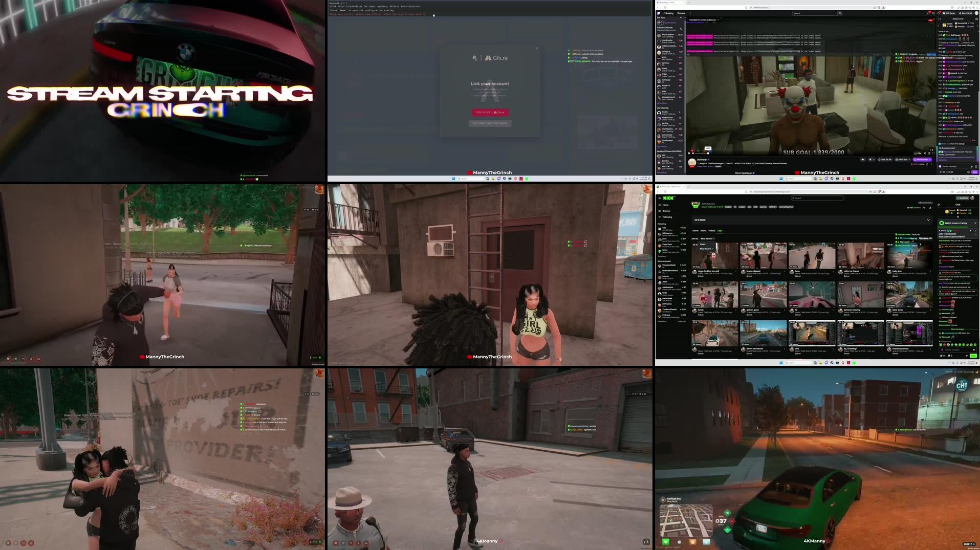This screenshot has height=550, width=980.
Task: Open the Kick hamburger menu icon
Action: (660, 198)
